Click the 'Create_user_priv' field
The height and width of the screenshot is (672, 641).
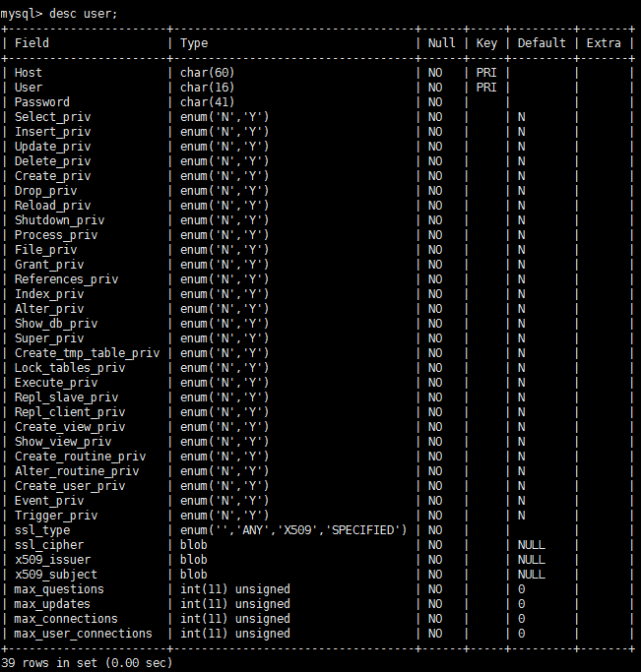click(70, 486)
